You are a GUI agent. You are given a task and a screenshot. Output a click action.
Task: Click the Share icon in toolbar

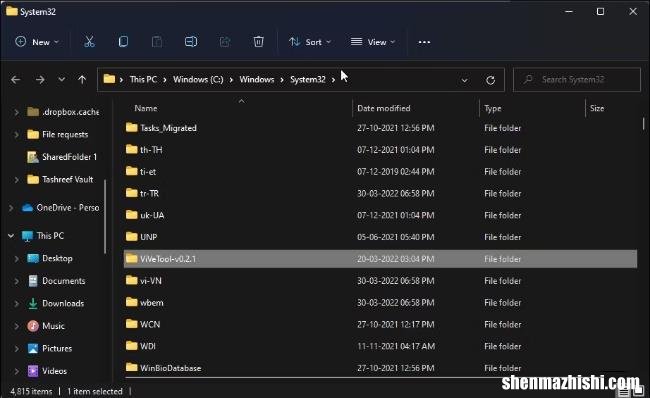click(225, 41)
